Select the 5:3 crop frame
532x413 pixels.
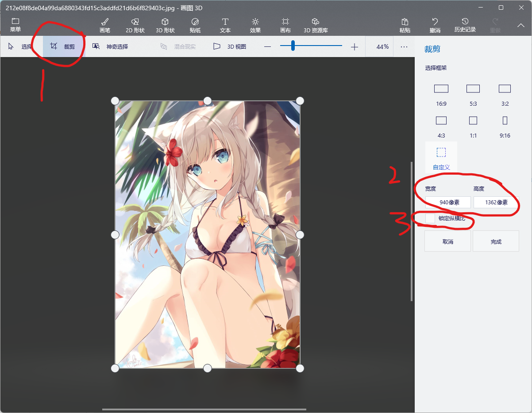pyautogui.click(x=473, y=95)
